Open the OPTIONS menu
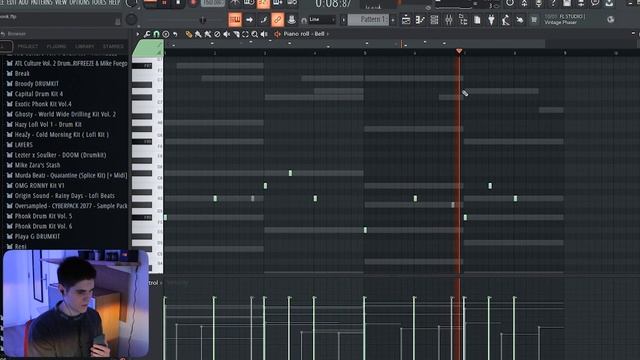The height and width of the screenshot is (360, 640). pyautogui.click(x=79, y=2)
